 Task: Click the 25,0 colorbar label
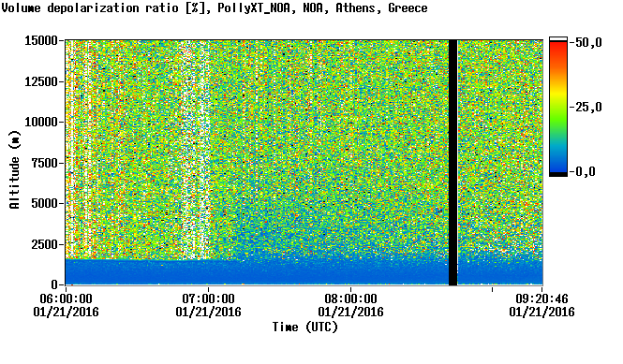pos(586,107)
